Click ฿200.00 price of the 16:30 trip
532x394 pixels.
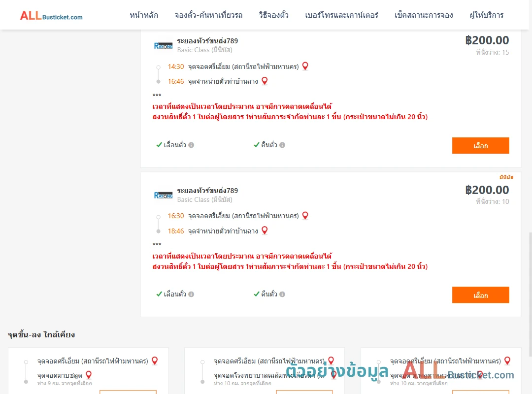(x=487, y=190)
